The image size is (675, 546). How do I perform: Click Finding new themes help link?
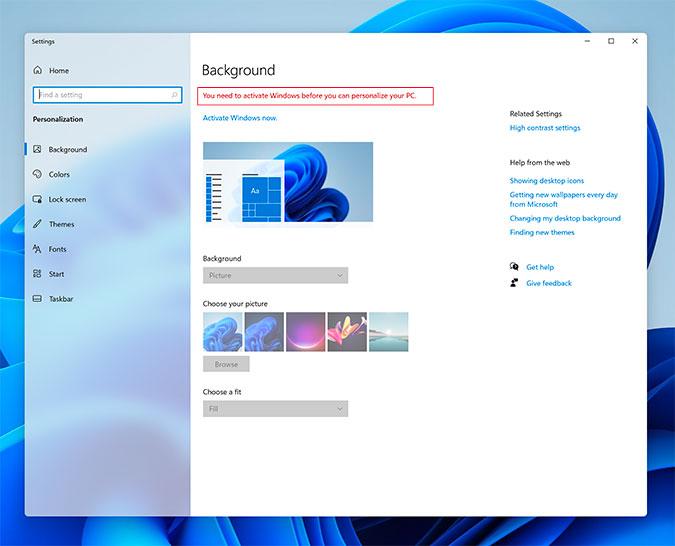pyautogui.click(x=542, y=233)
